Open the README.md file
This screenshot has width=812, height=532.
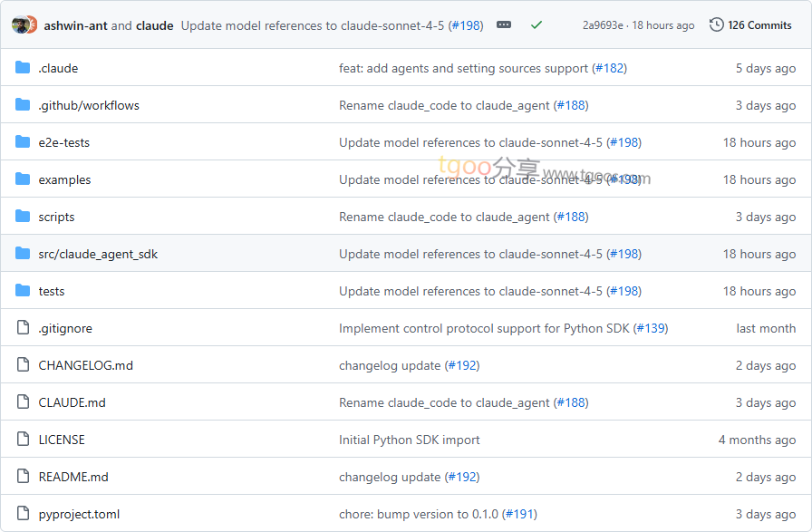tap(73, 477)
